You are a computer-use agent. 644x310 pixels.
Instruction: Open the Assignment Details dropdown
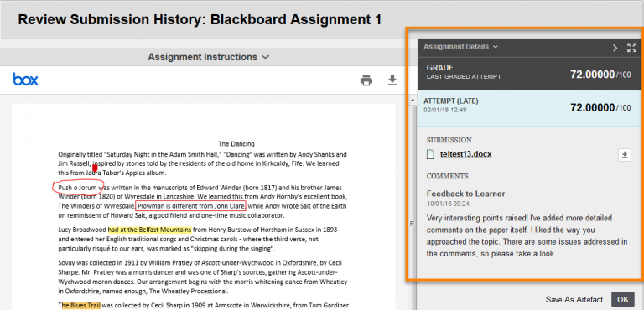[x=460, y=47]
